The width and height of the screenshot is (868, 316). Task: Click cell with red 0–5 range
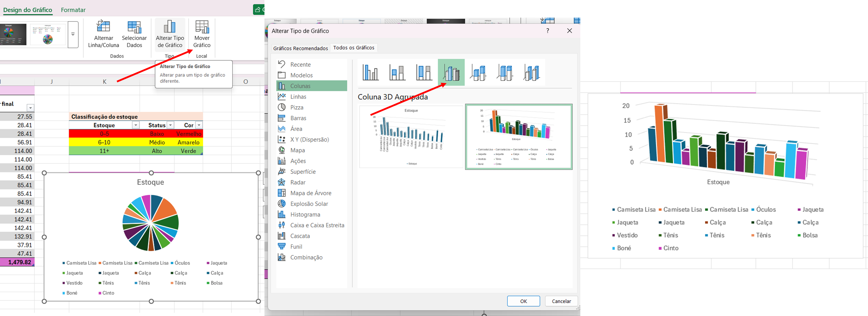coord(104,134)
